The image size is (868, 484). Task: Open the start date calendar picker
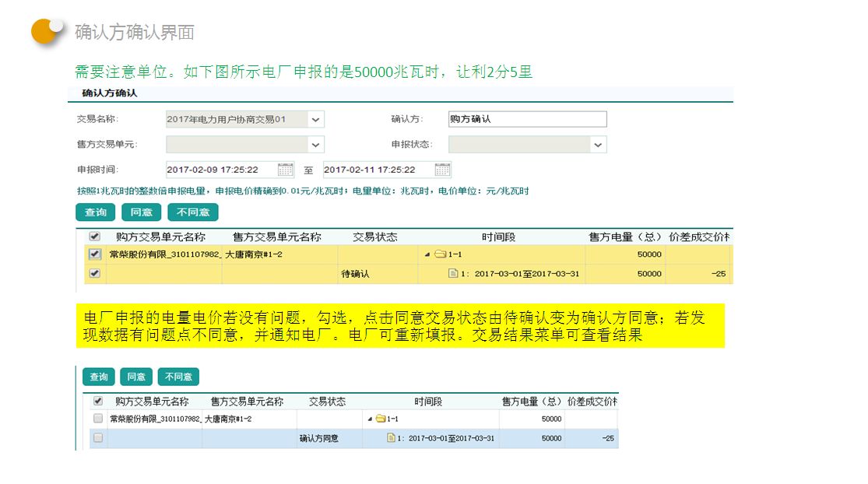point(286,170)
